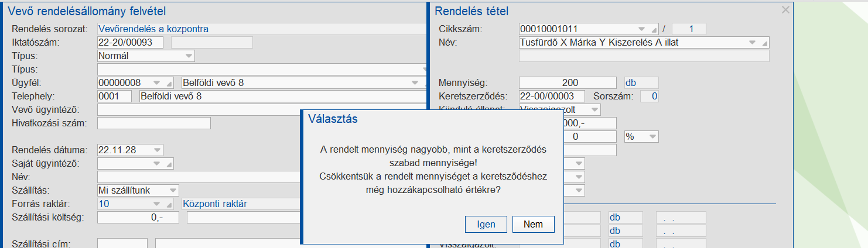Open the Cikkszám dropdown arrow
This screenshot has width=868, height=248.
641,29
